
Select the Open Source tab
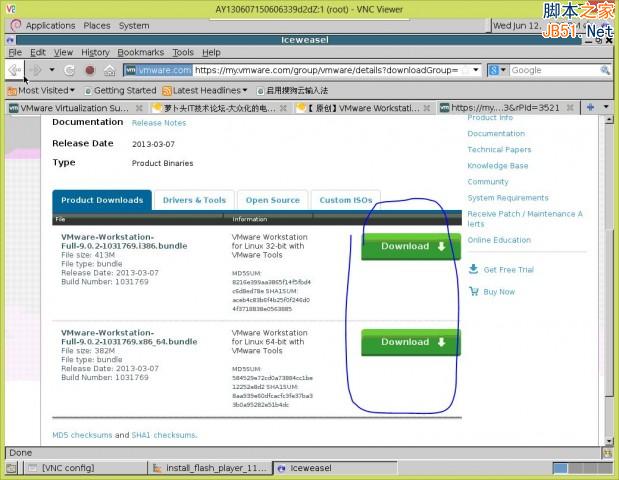[x=273, y=200]
